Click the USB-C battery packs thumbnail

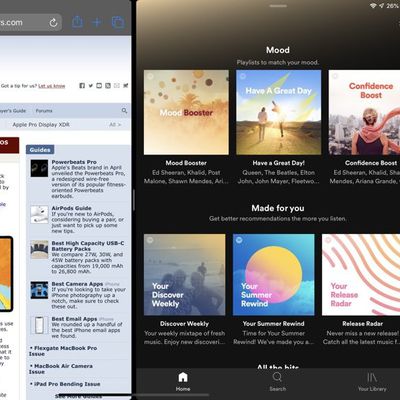coord(39,250)
